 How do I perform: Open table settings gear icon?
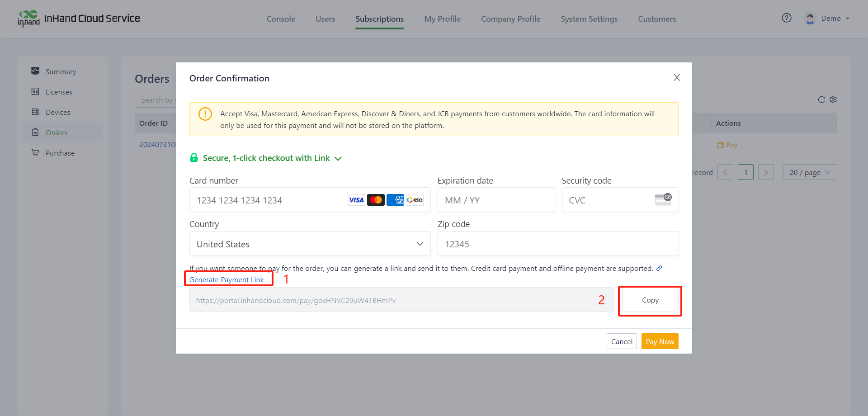(x=833, y=99)
